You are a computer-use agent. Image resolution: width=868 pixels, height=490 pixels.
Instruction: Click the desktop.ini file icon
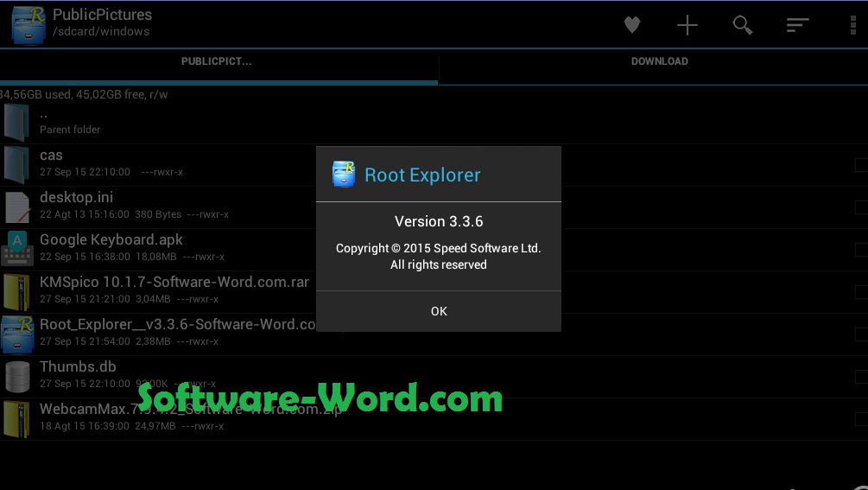click(17, 207)
